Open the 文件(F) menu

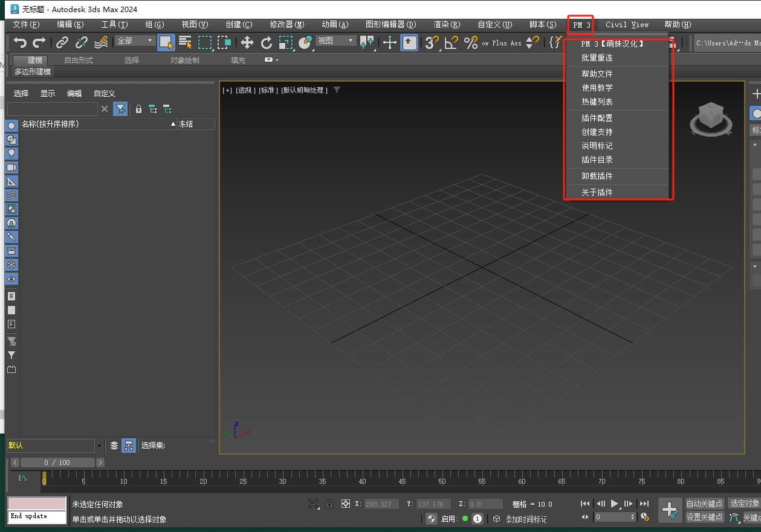pos(26,25)
